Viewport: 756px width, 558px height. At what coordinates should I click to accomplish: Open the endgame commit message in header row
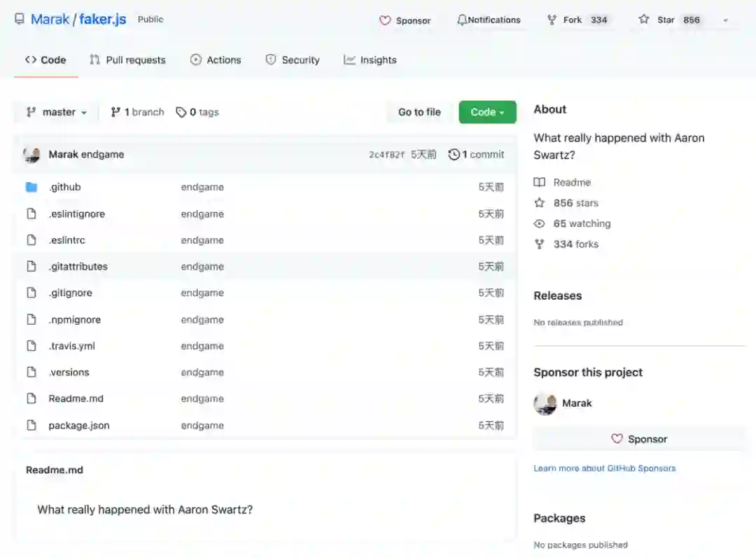click(x=102, y=154)
